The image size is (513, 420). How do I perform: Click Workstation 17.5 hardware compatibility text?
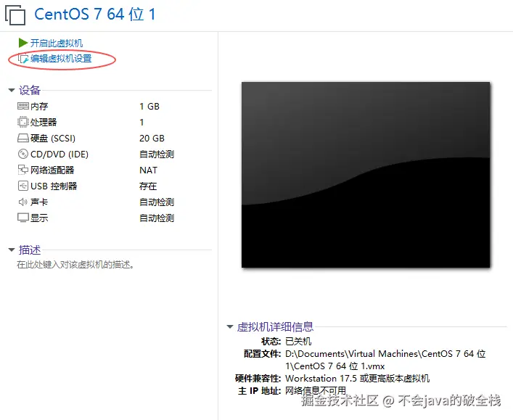tap(357, 379)
